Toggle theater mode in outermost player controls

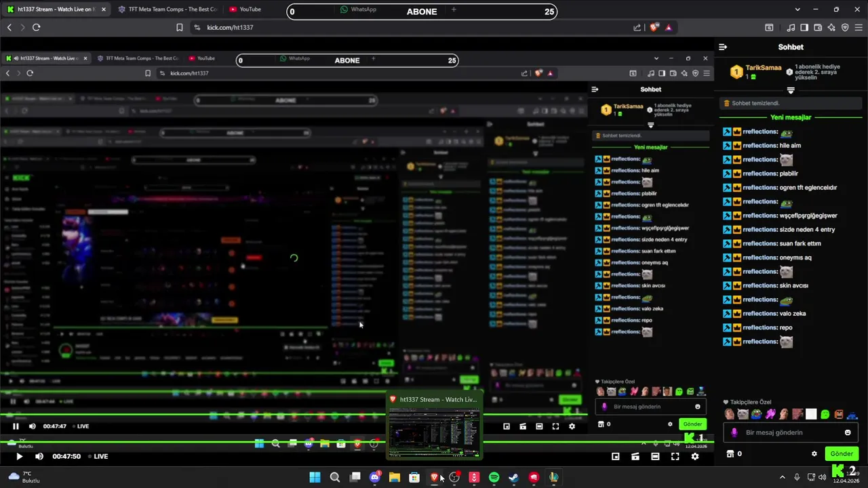point(655,457)
